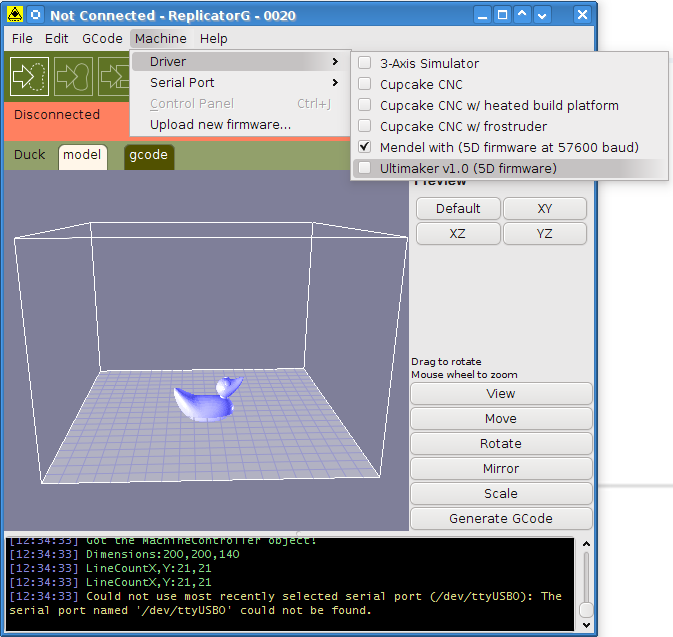Choose Cupcake CNC w/ heated build platform

509,105
